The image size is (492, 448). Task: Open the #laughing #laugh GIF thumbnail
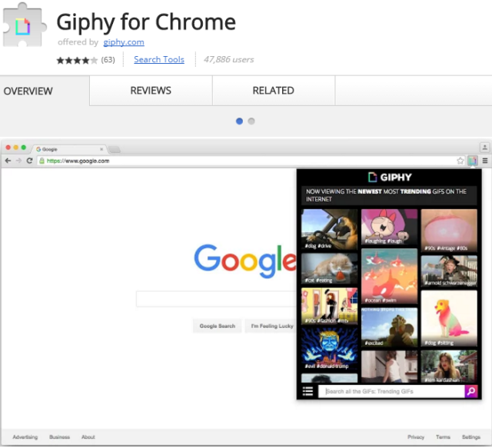(x=389, y=227)
